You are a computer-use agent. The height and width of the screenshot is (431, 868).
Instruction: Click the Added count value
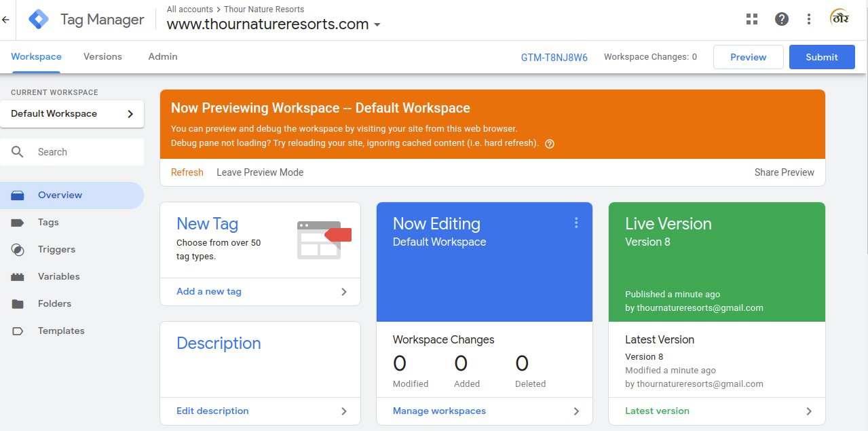461,364
